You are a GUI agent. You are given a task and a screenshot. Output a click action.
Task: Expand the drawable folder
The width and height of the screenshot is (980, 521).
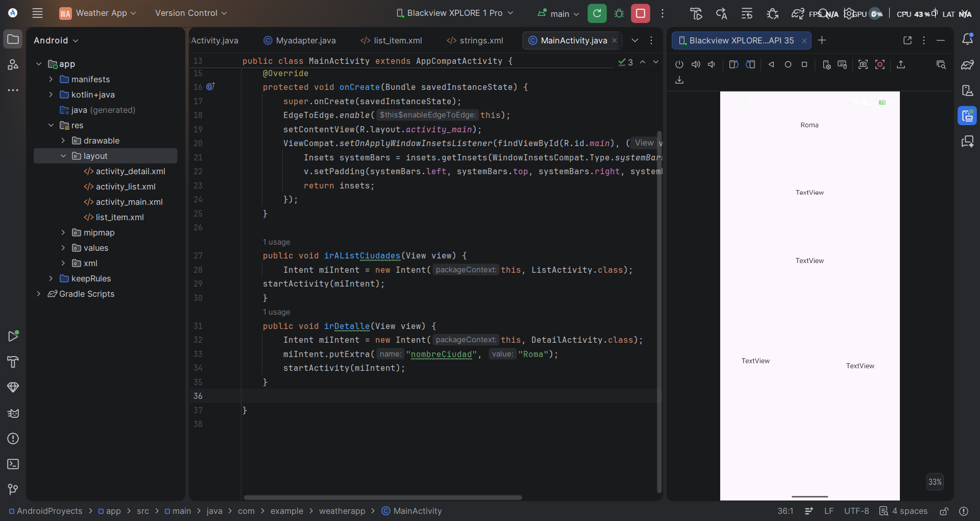pyautogui.click(x=63, y=140)
